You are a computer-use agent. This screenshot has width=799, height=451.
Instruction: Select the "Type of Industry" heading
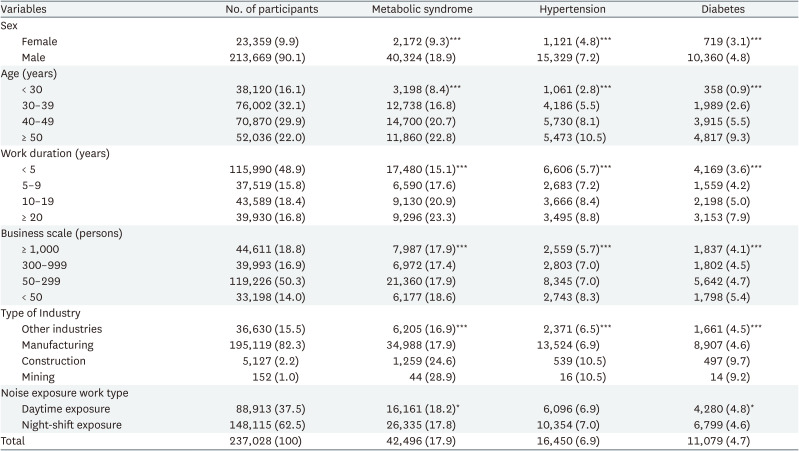pyautogui.click(x=46, y=312)
